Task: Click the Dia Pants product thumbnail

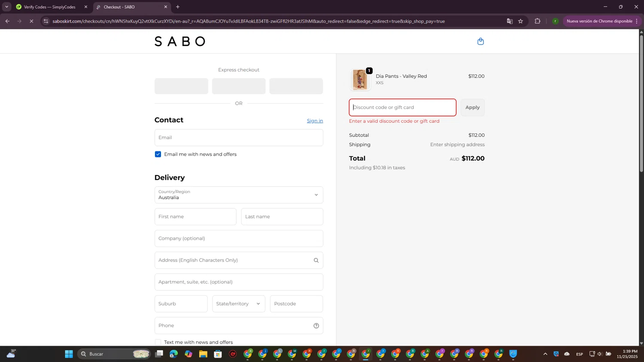Action: coord(360,80)
